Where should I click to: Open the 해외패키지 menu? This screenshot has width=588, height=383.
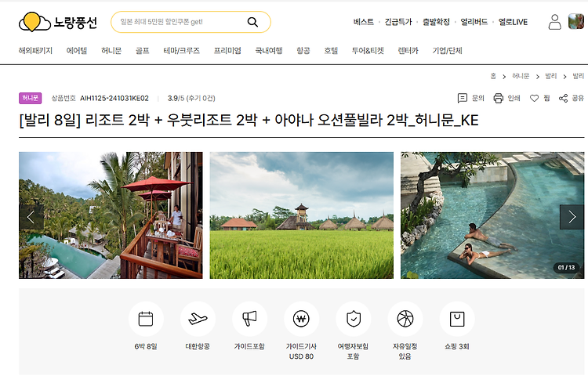pos(35,51)
